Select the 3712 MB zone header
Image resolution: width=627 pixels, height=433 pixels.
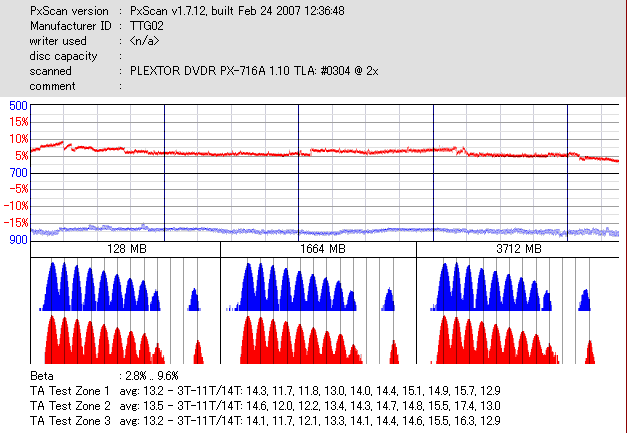pyautogui.click(x=519, y=249)
